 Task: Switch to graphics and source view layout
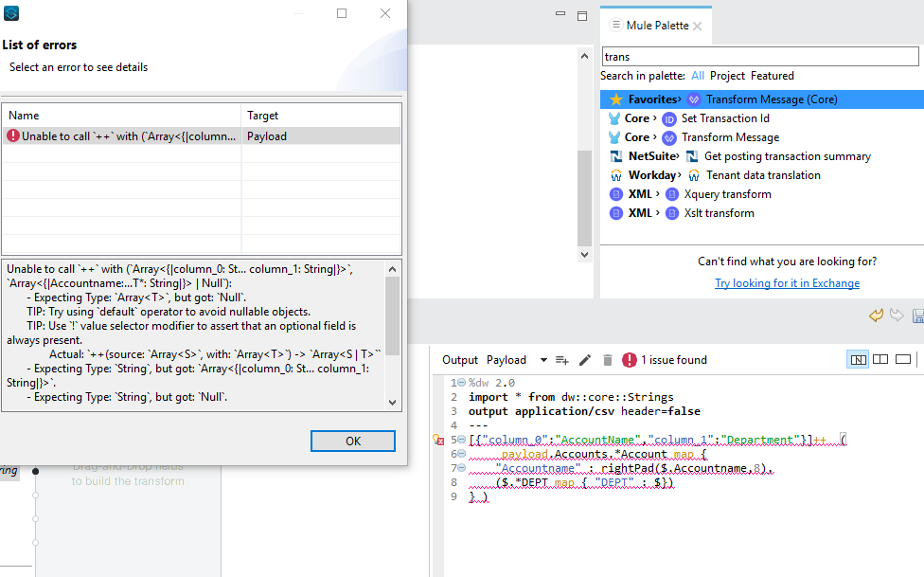click(x=858, y=360)
